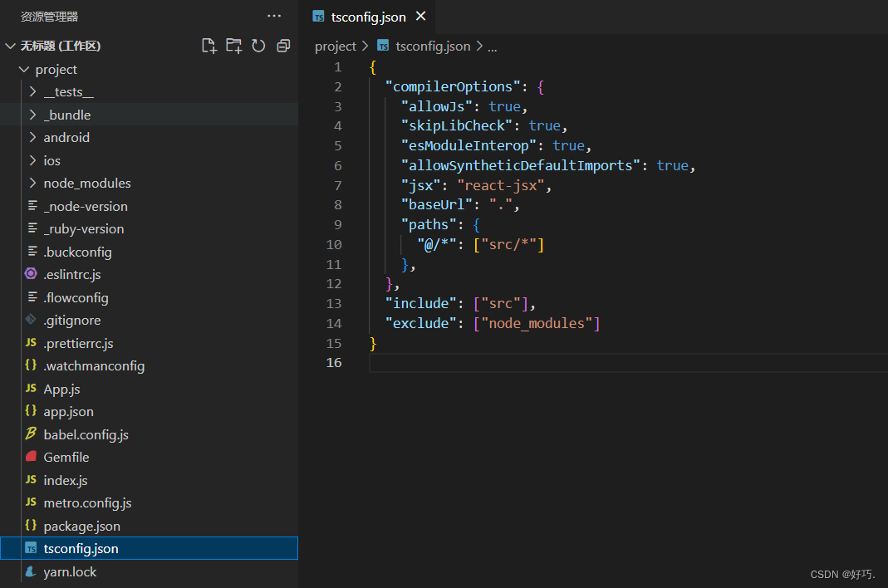Click the TS icon on the tsconfig.json tab
Image resolution: width=888 pixels, height=588 pixels.
(x=318, y=16)
